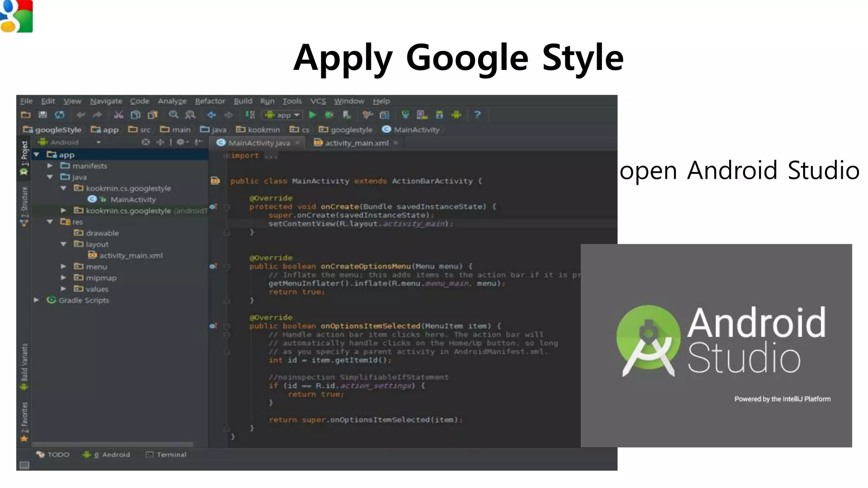Open the AVD Manager icon
Viewport: 868px width, 488px height.
coord(422,115)
